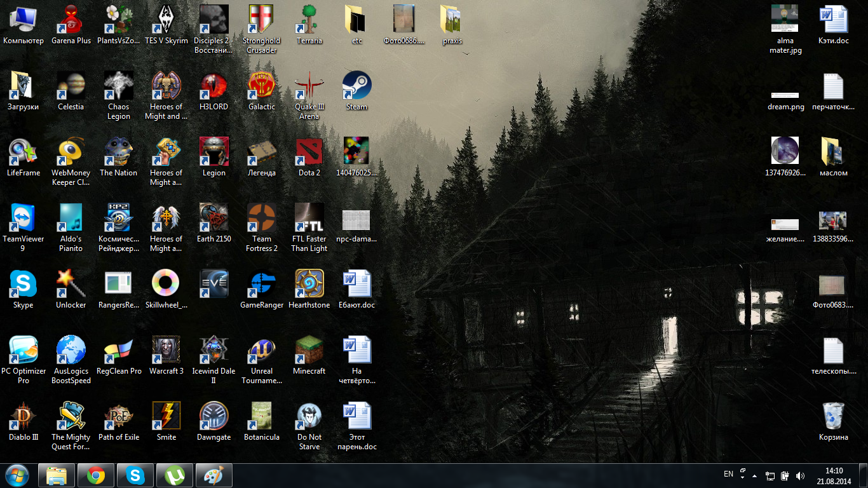
Task: Select the TES V Skyrim shortcut
Action: click(x=166, y=25)
